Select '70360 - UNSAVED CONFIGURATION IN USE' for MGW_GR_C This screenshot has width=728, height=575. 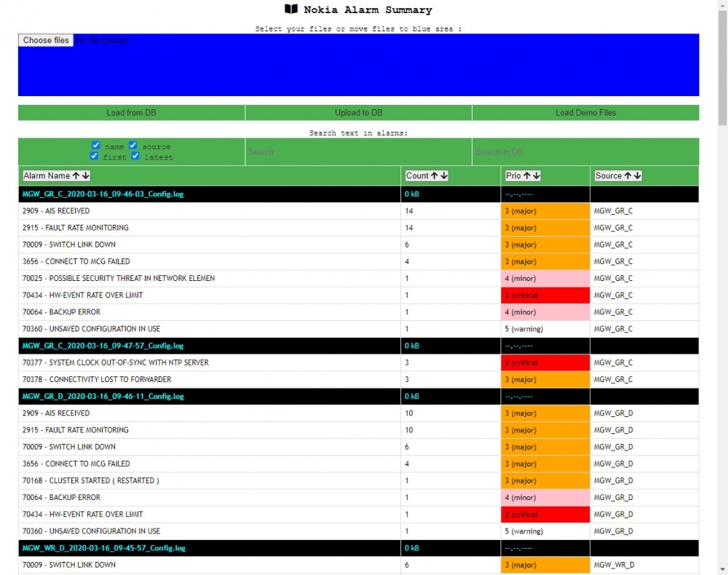(91, 329)
